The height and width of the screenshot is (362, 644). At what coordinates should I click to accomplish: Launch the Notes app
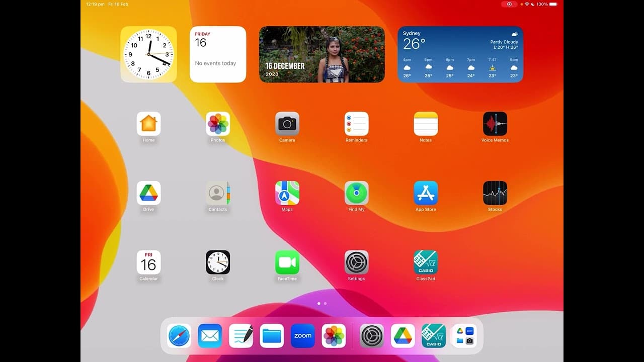(x=426, y=124)
